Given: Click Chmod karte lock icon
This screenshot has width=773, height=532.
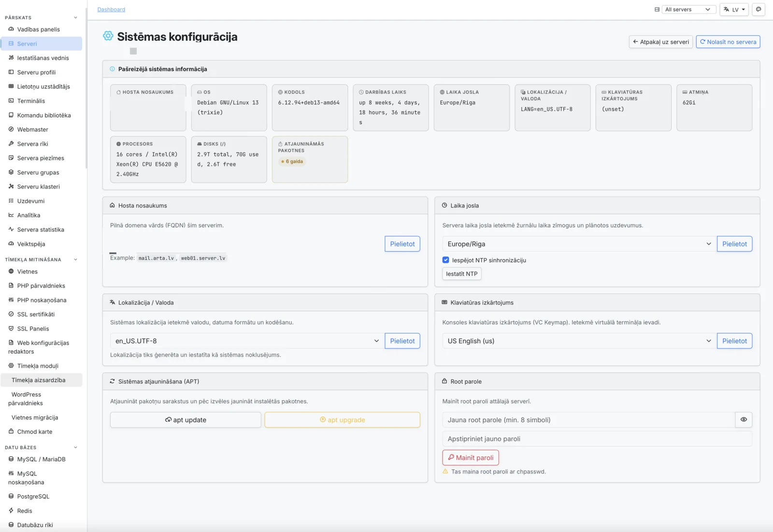Looking at the screenshot, I should pos(11,431).
